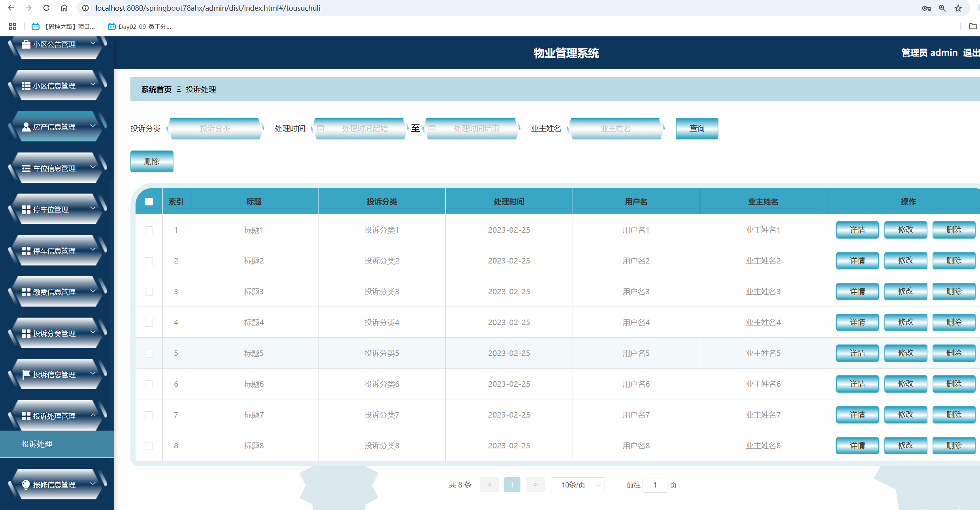This screenshot has width=980, height=510.
Task: Expand 小区信息管理 menu chevron
Action: click(x=93, y=84)
